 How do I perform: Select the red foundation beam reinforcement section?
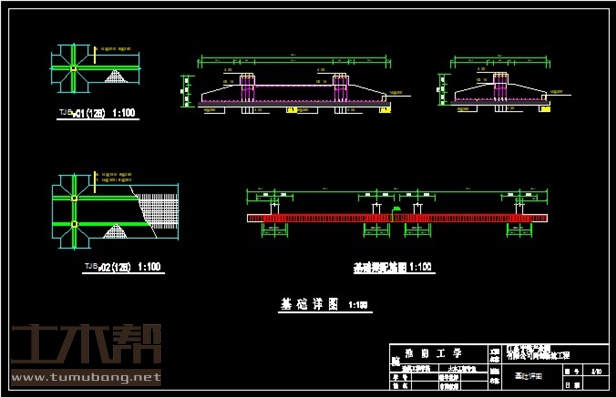(x=397, y=218)
